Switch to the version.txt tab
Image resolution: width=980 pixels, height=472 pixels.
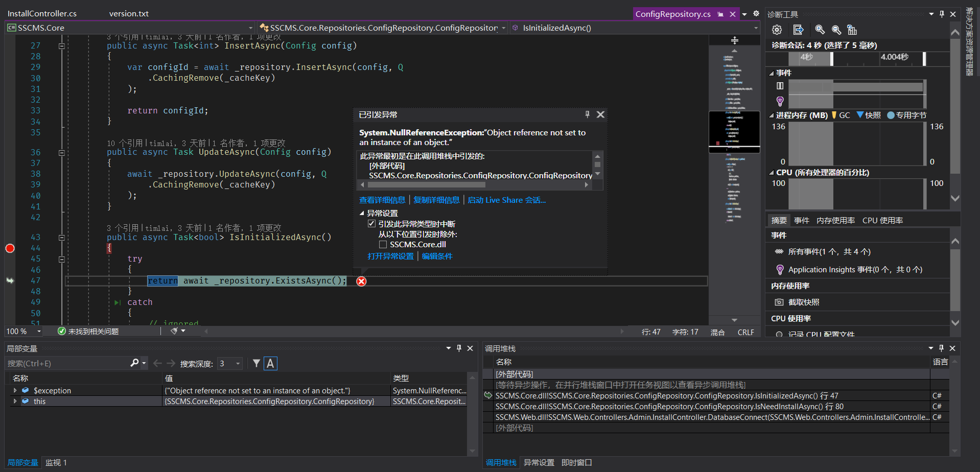129,14
